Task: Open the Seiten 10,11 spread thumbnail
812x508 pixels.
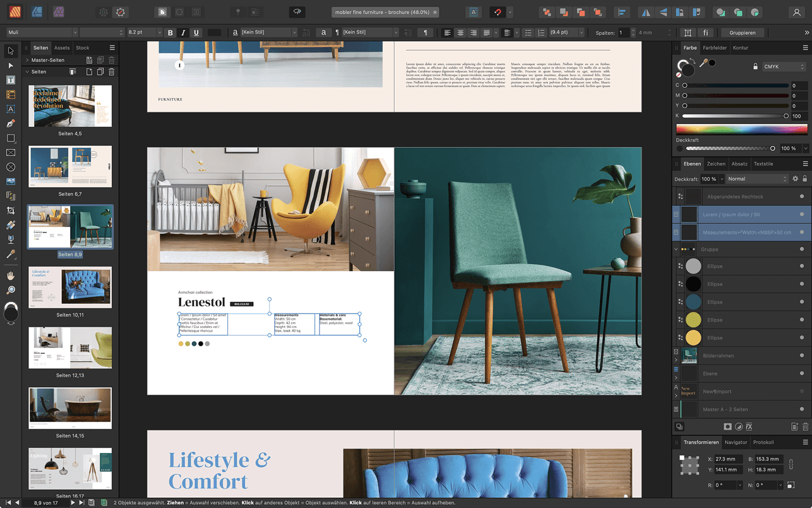Action: (70, 286)
